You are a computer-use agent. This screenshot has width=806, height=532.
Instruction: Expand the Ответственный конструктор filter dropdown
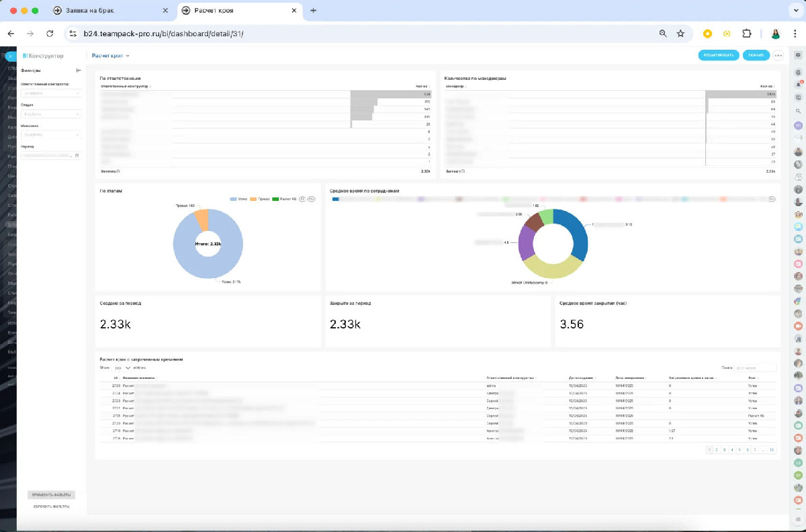[51, 93]
